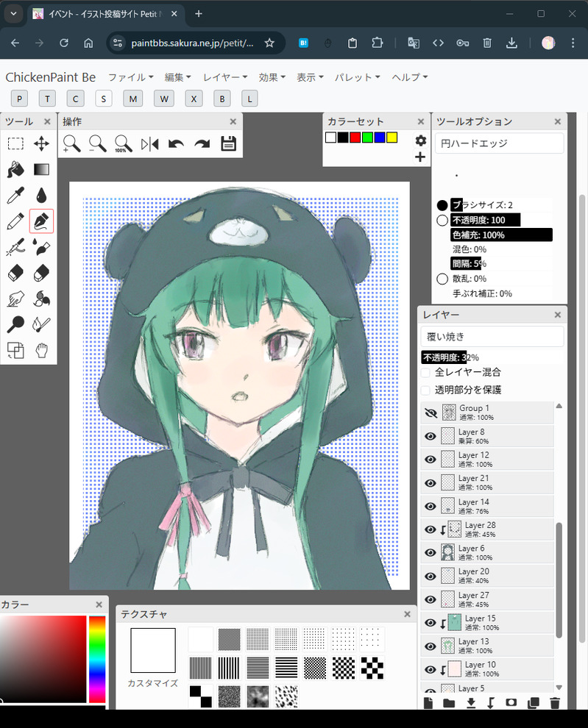
Task: Open the 覆い焼き blend mode dropdown
Action: click(492, 337)
